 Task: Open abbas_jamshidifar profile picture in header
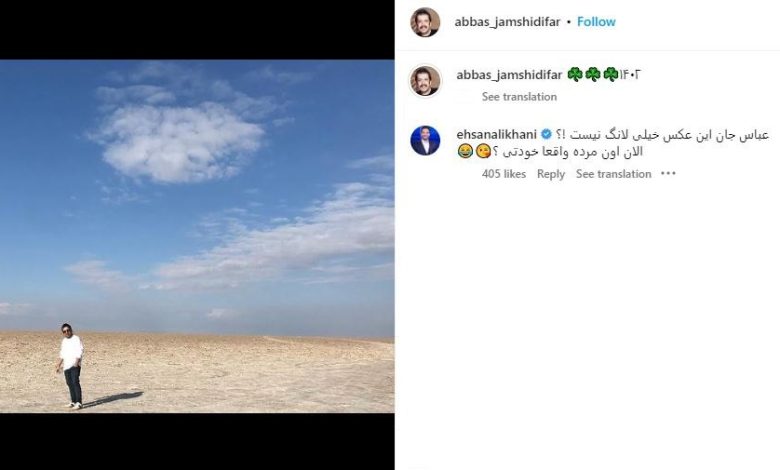(x=425, y=22)
